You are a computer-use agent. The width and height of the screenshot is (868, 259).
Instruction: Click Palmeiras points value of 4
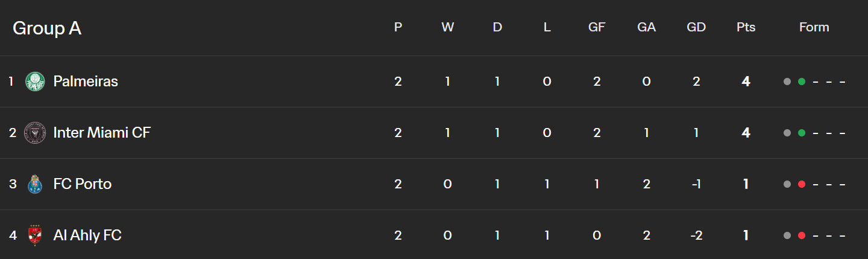click(x=746, y=82)
